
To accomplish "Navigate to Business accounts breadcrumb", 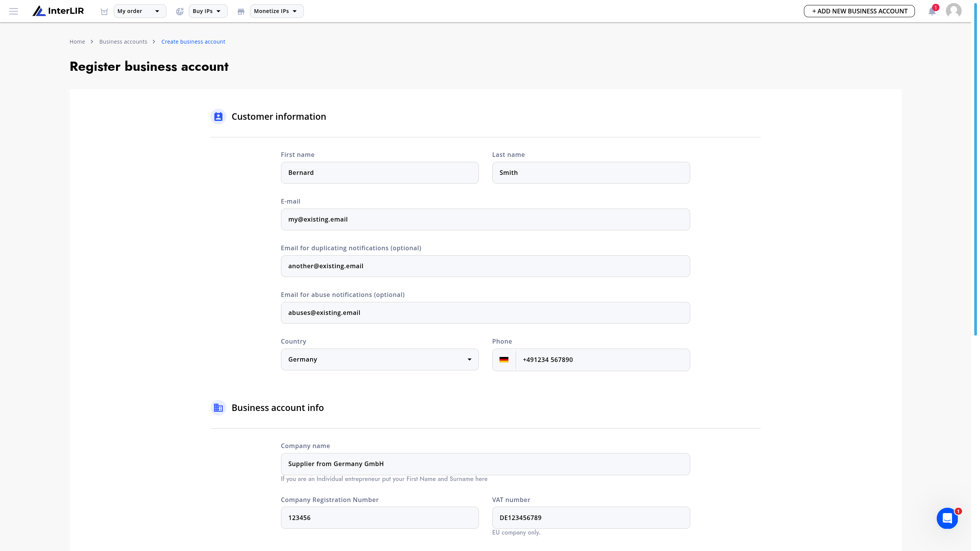I will (x=123, y=42).
